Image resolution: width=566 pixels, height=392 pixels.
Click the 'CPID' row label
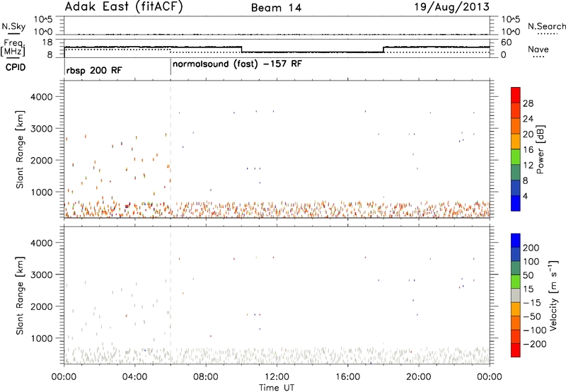[x=16, y=67]
